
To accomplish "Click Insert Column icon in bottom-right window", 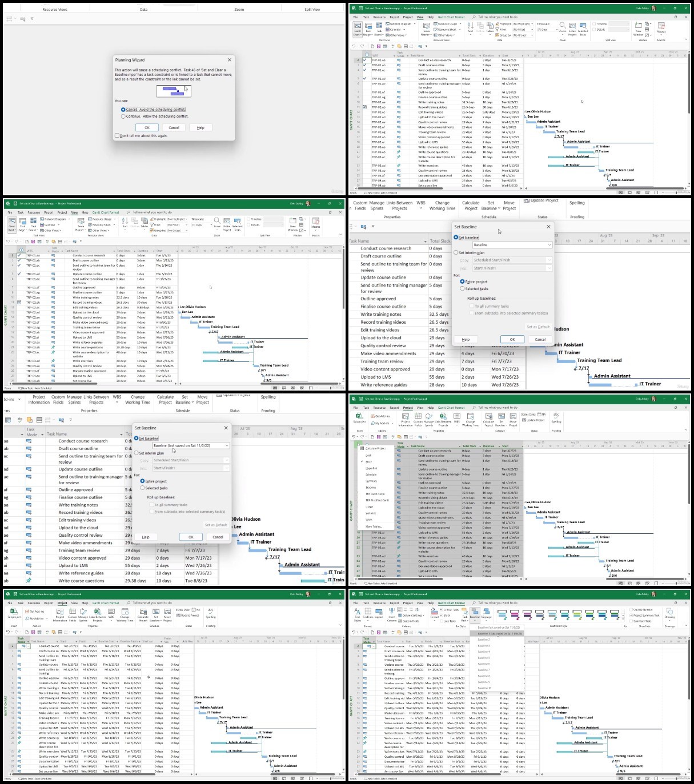I will [x=392, y=614].
